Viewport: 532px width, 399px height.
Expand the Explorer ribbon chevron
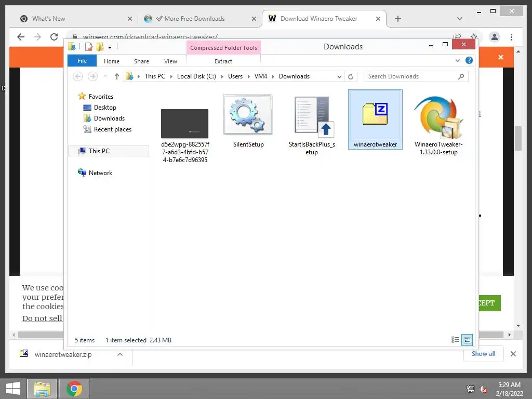click(x=457, y=60)
